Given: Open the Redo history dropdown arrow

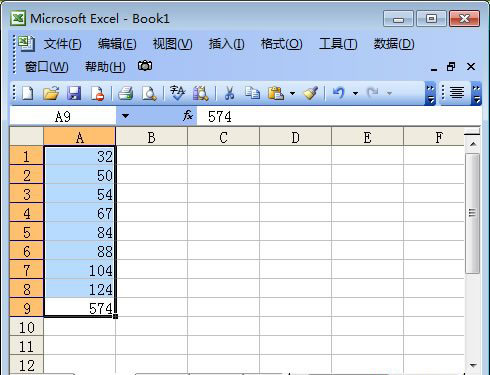Looking at the screenshot, I should pyautogui.click(x=389, y=93).
